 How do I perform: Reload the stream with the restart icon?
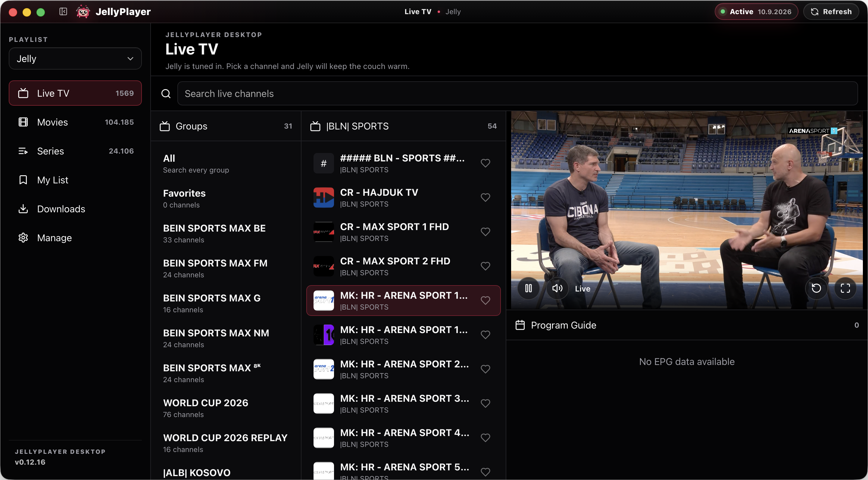(816, 288)
